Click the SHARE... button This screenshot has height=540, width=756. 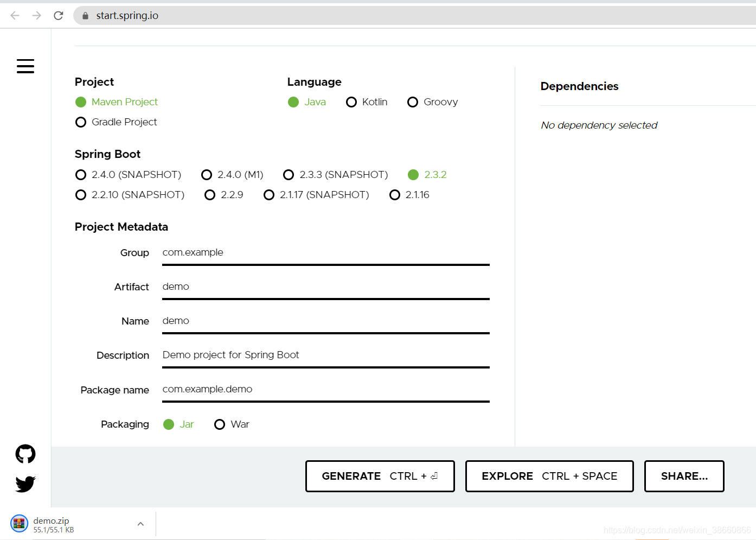(x=684, y=476)
